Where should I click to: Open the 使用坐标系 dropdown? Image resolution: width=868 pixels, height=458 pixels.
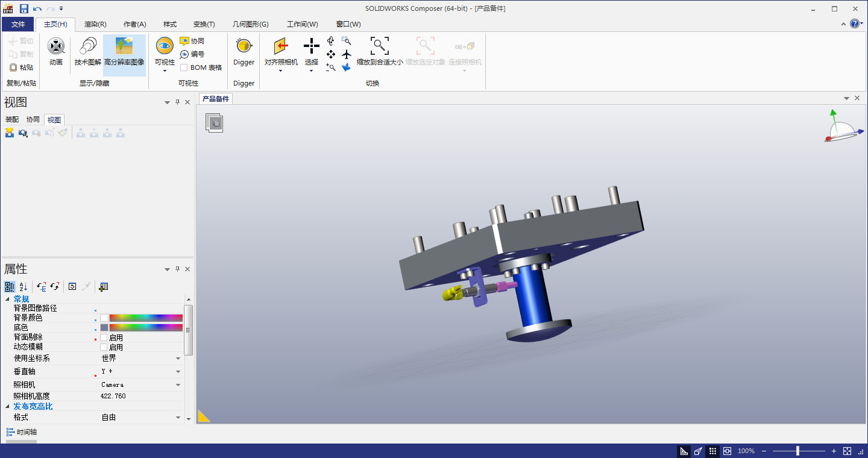click(x=178, y=359)
